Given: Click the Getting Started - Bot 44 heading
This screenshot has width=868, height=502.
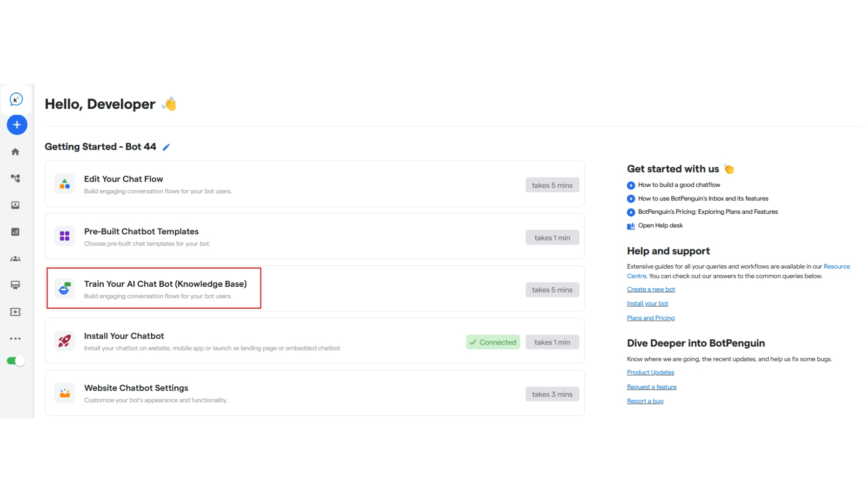Looking at the screenshot, I should tap(100, 147).
